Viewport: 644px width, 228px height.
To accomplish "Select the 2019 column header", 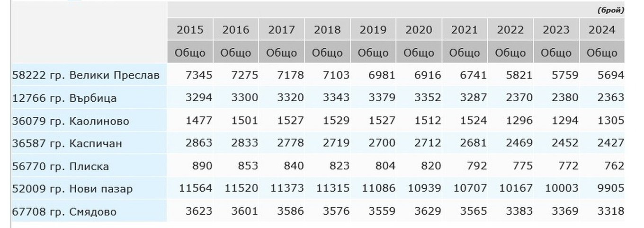I will (x=373, y=30).
